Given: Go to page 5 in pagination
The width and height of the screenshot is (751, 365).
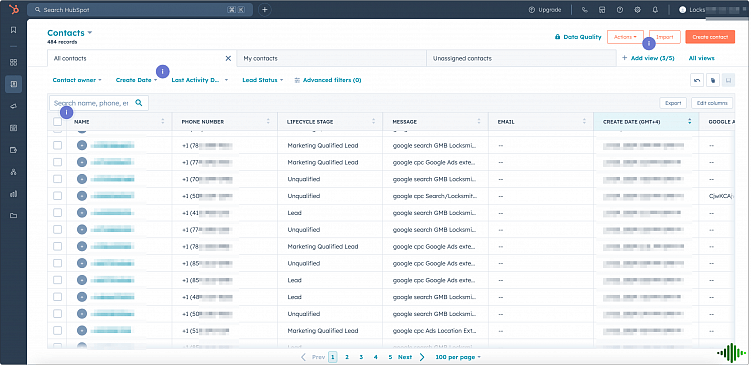Looking at the screenshot, I should (390, 357).
